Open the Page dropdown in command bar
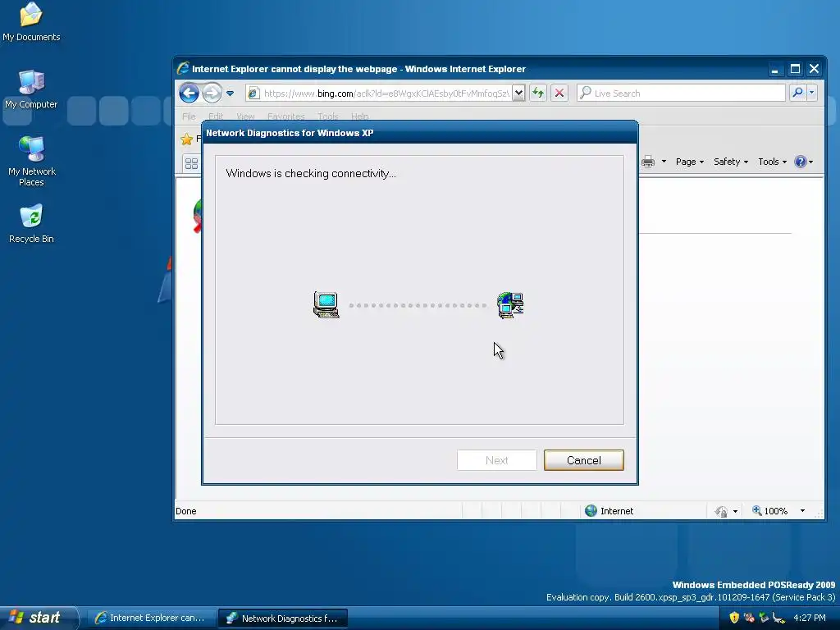This screenshot has width=840, height=630. [x=689, y=162]
